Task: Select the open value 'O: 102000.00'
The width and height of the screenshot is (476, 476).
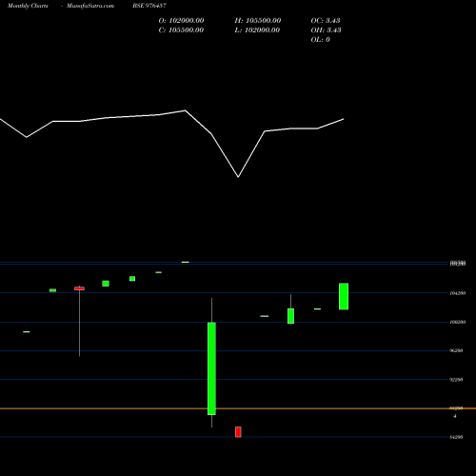Action: click(181, 21)
